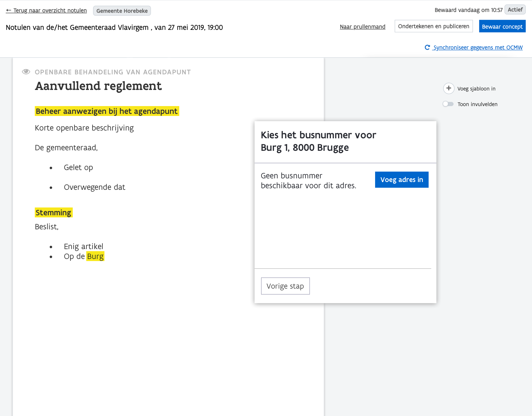This screenshot has width=532, height=416.
Task: Enable the Toon invulvelden toggle
Action: [x=448, y=104]
